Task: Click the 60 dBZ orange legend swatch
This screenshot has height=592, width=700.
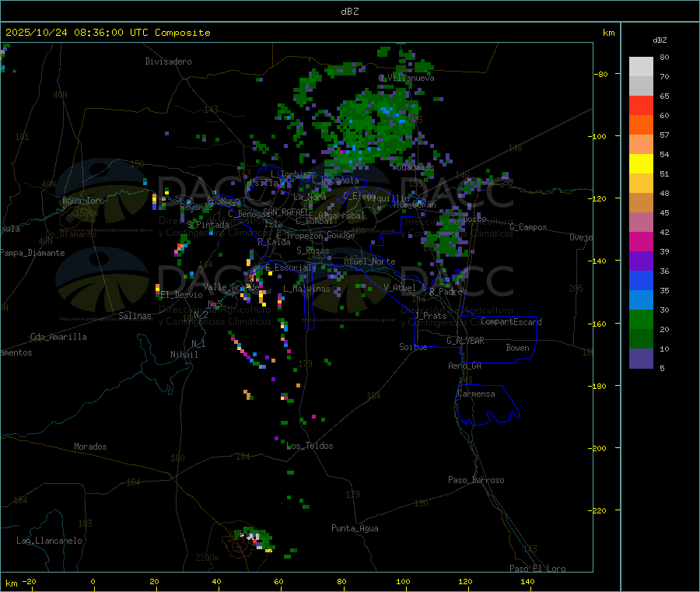Action: tap(641, 125)
